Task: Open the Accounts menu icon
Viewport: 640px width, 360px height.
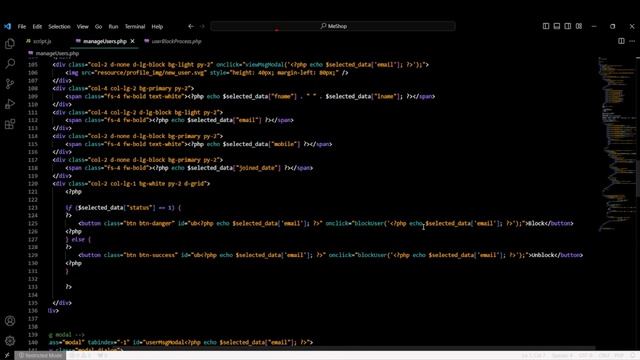Action: (x=10, y=321)
